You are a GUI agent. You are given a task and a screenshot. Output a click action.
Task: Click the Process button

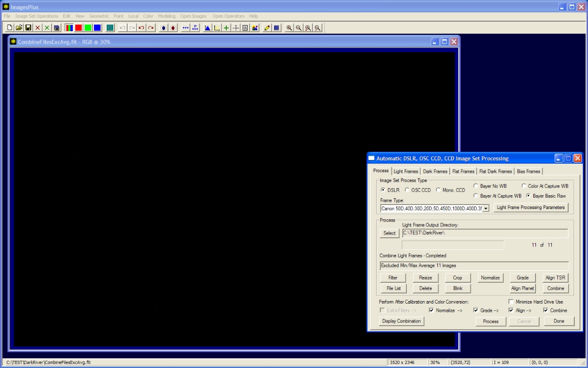pyautogui.click(x=491, y=321)
